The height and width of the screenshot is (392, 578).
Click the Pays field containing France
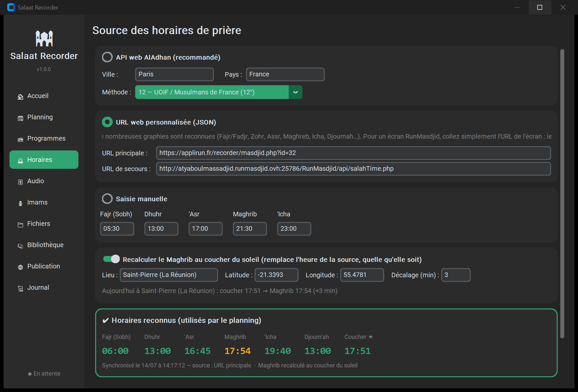(x=285, y=74)
